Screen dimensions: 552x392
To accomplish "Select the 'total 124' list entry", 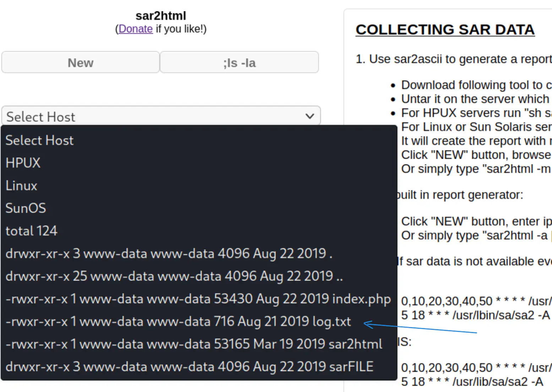I will click(31, 231).
